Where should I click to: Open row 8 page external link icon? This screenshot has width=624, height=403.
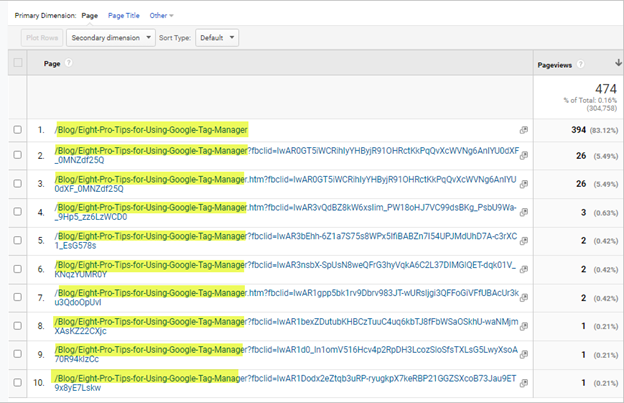pyautogui.click(x=524, y=326)
